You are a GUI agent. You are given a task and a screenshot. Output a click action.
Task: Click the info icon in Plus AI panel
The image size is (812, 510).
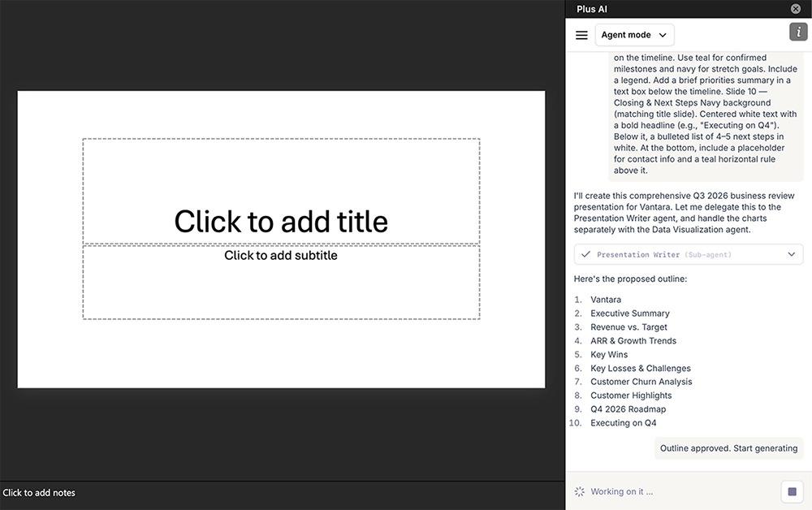coord(798,32)
